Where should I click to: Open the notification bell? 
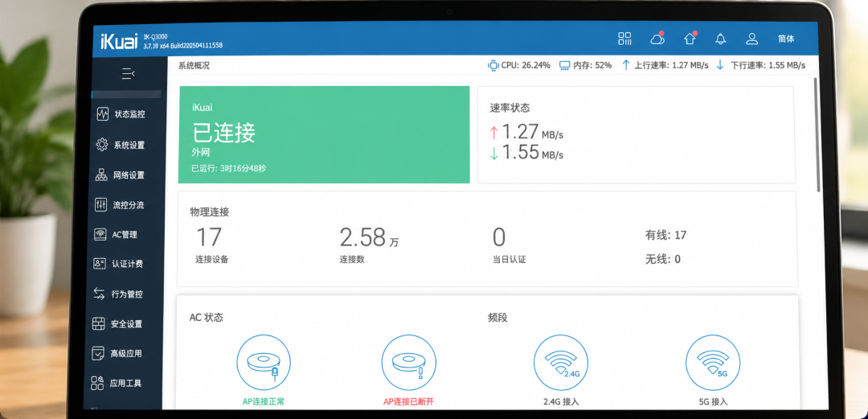(x=720, y=39)
